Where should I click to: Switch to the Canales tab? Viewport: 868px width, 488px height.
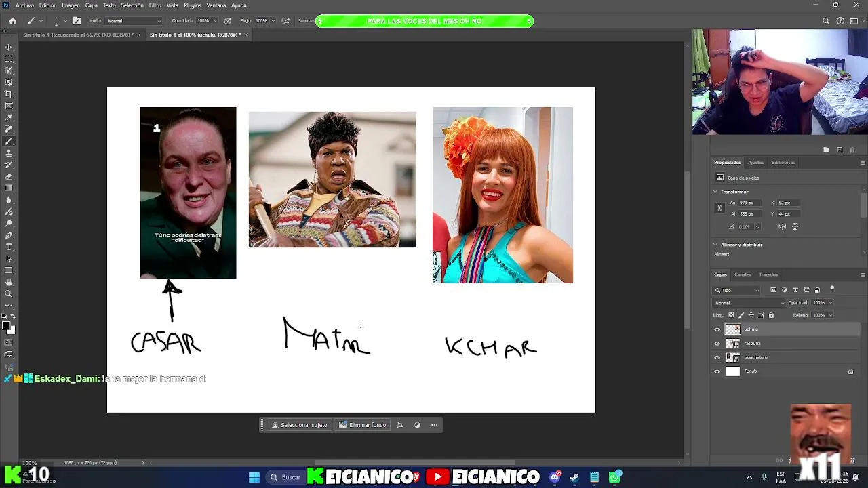point(743,274)
